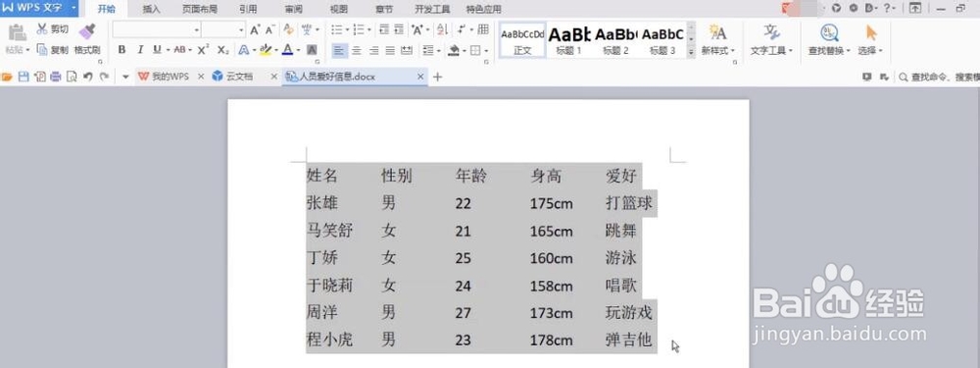
Task: Click the subscript X₂ icon
Action: tap(223, 49)
